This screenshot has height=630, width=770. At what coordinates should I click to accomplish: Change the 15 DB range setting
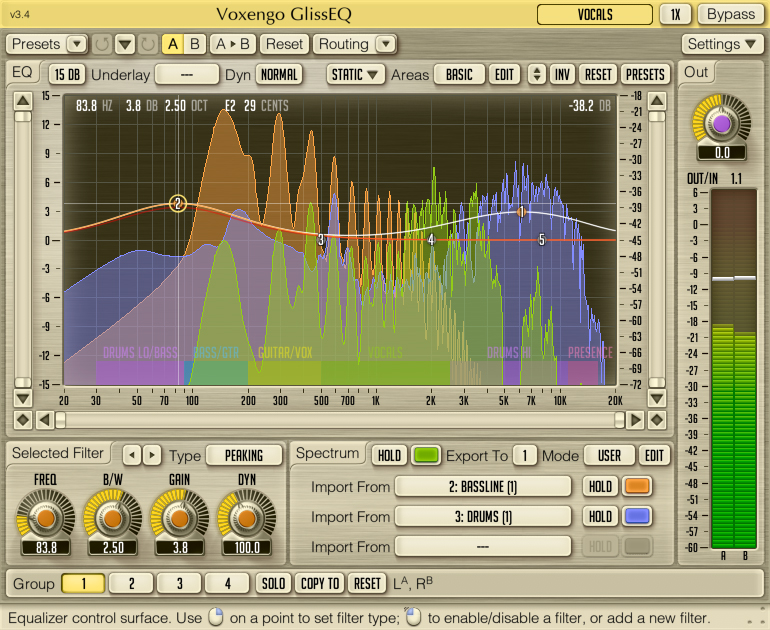[x=67, y=75]
